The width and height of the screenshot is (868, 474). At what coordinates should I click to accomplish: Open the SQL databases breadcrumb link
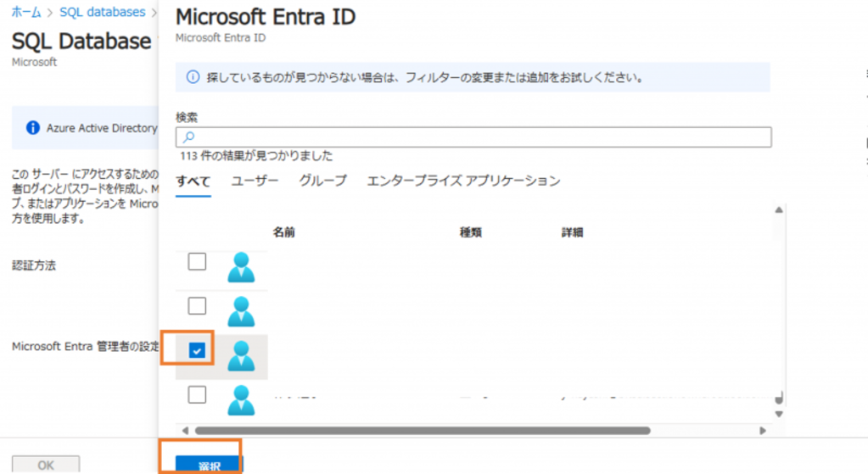pos(103,12)
